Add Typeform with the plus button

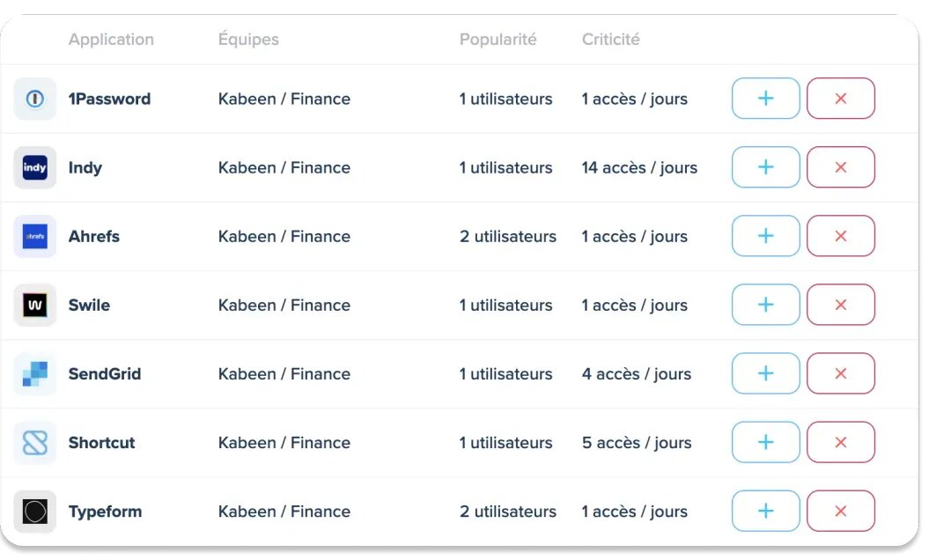[x=765, y=511]
